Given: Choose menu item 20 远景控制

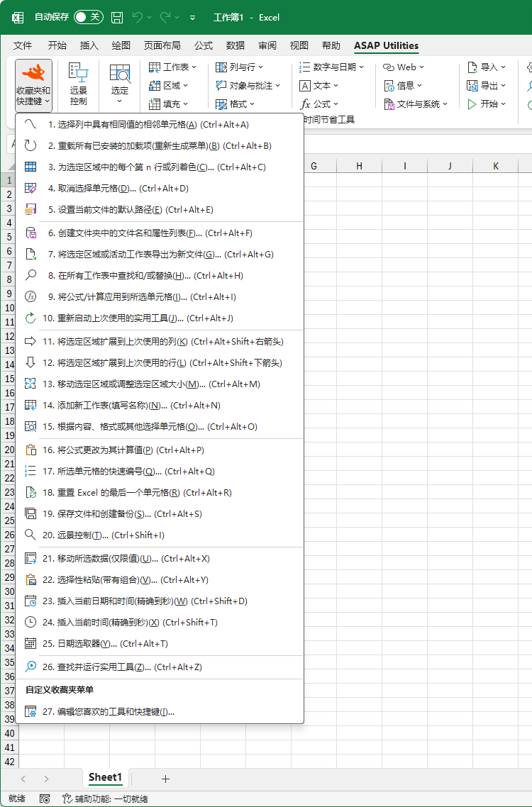Looking at the screenshot, I should (x=160, y=535).
